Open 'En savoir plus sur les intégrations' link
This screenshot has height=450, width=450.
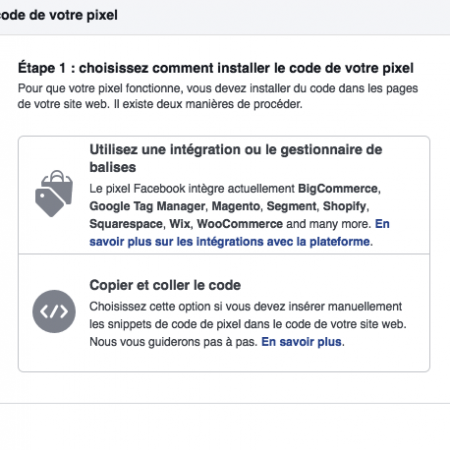point(239,232)
